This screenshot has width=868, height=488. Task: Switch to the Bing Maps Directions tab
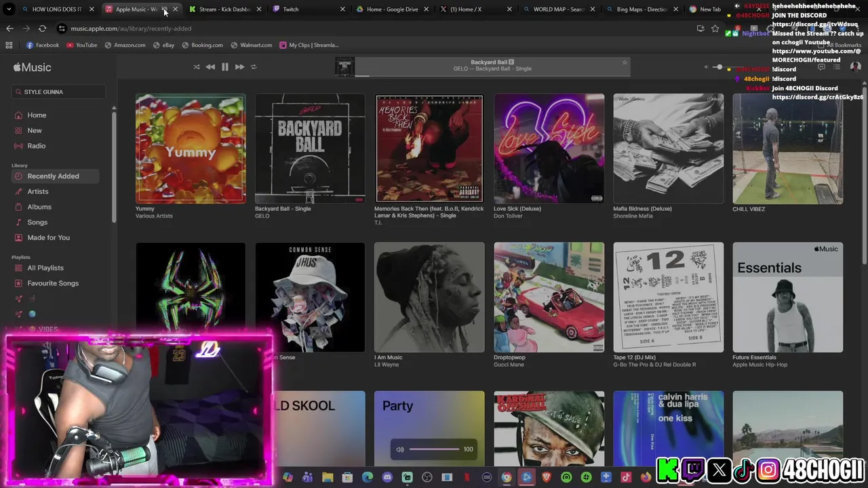(642, 9)
